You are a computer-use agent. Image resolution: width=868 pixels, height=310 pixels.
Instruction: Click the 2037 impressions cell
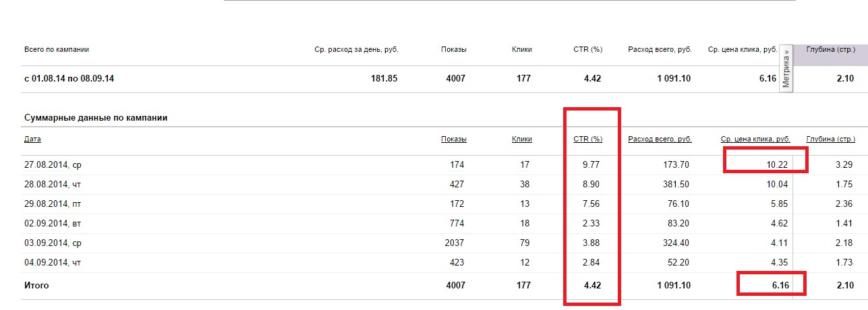pos(454,243)
